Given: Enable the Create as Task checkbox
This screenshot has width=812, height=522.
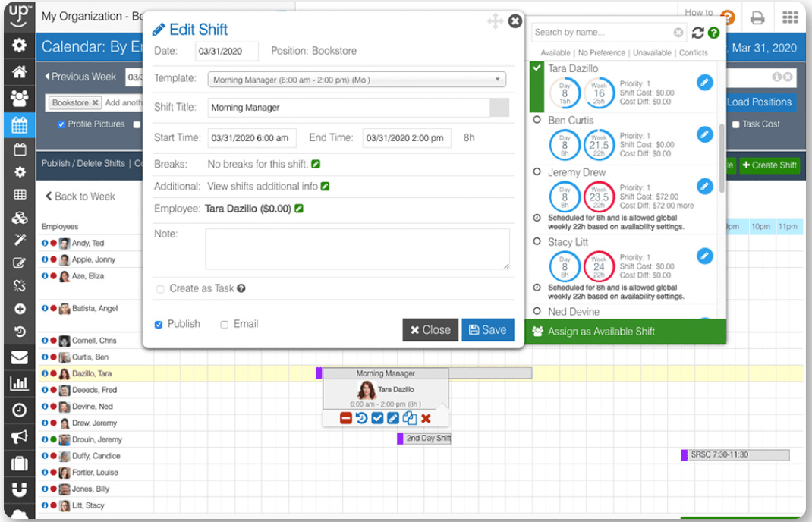Looking at the screenshot, I should click(x=160, y=289).
